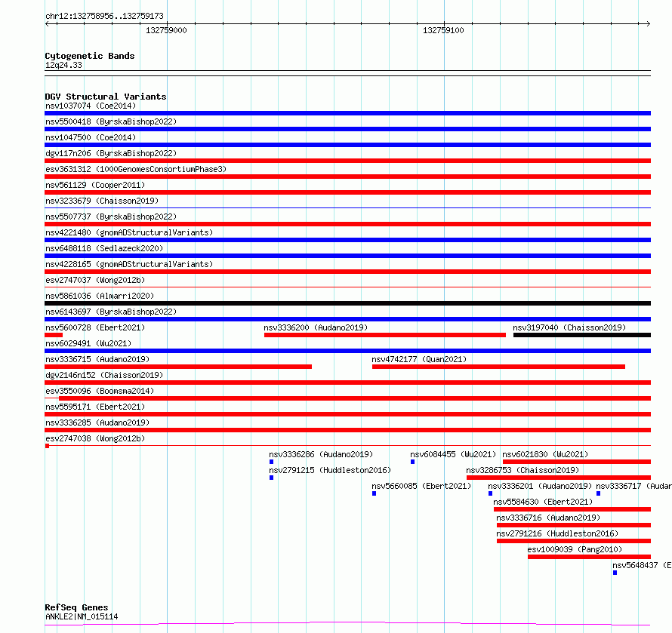
Task: Select nsv5861036 (Almarri2020) label
Action: pyautogui.click(x=100, y=296)
